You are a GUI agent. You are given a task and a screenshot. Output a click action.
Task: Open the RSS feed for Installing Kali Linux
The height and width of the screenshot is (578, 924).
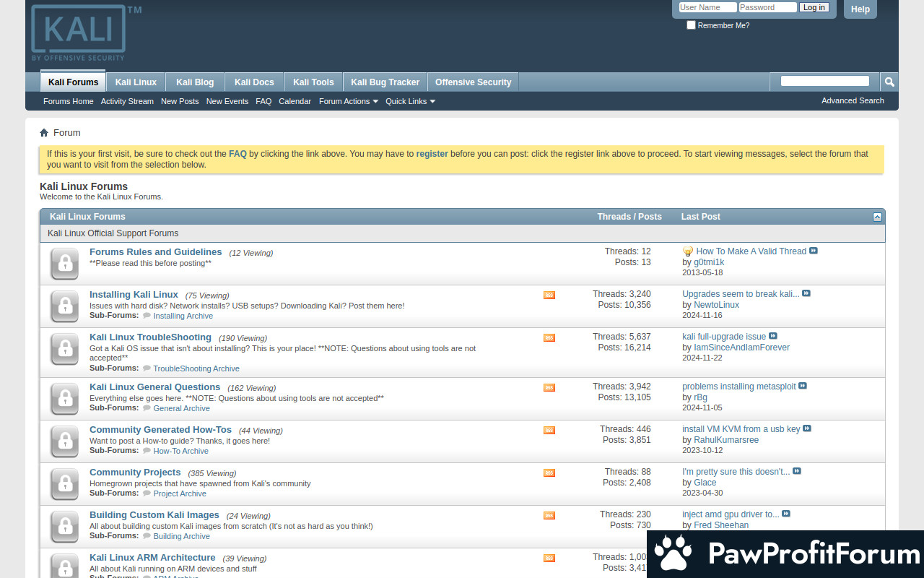pos(549,295)
